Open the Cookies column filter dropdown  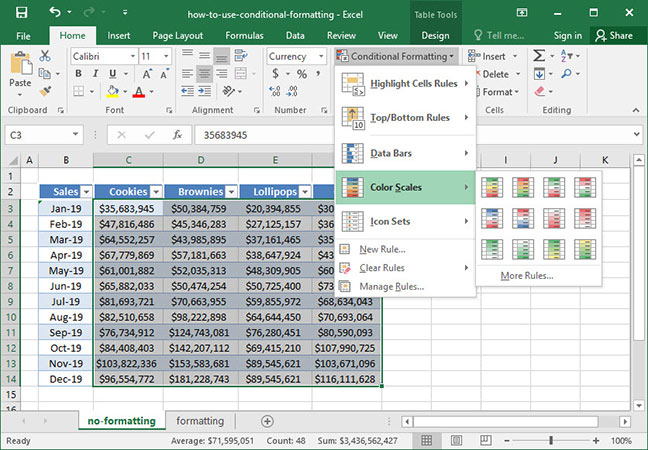click(156, 192)
